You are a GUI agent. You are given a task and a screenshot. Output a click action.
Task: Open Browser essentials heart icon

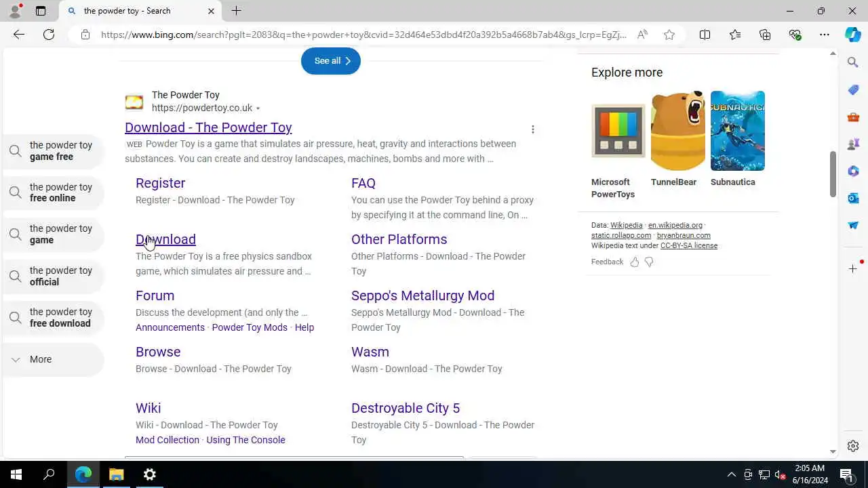(x=795, y=35)
